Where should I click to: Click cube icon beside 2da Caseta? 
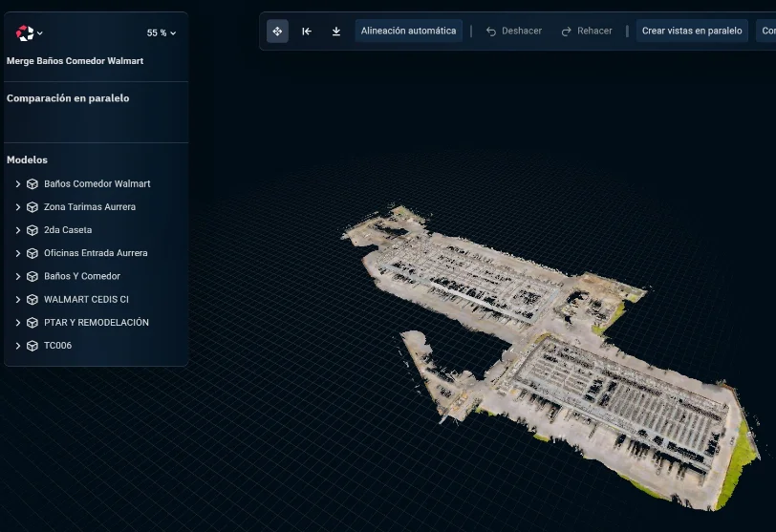click(x=32, y=230)
